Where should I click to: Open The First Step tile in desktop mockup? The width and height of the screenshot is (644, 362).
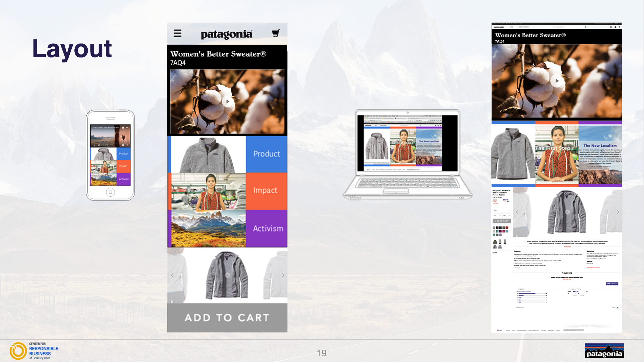coord(557,154)
